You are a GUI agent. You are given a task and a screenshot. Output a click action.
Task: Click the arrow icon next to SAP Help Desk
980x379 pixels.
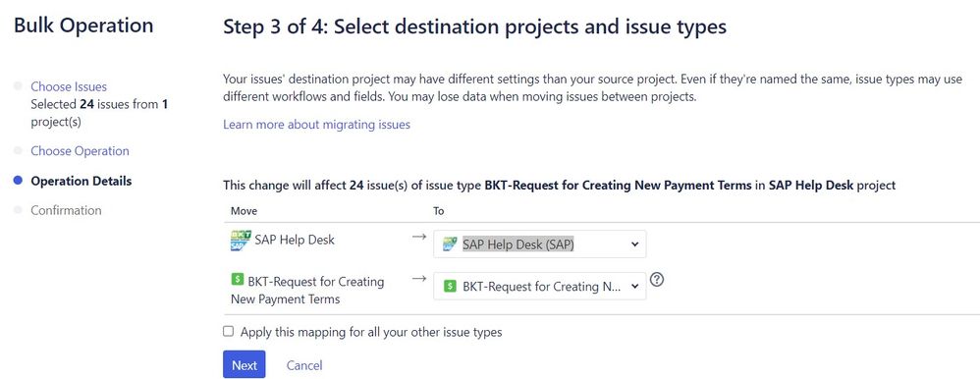419,237
